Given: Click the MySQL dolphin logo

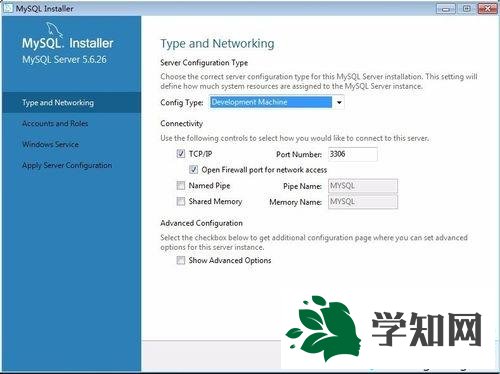Looking at the screenshot, I should 54,30.
